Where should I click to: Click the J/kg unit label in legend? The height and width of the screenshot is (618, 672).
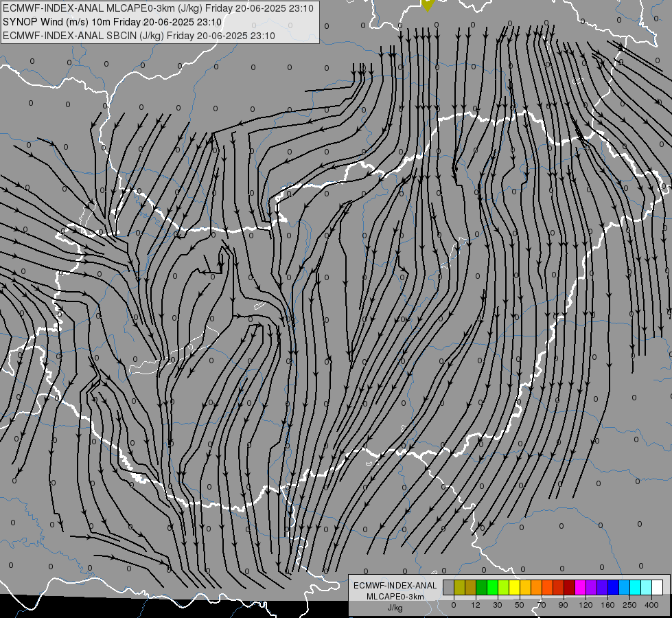click(395, 608)
